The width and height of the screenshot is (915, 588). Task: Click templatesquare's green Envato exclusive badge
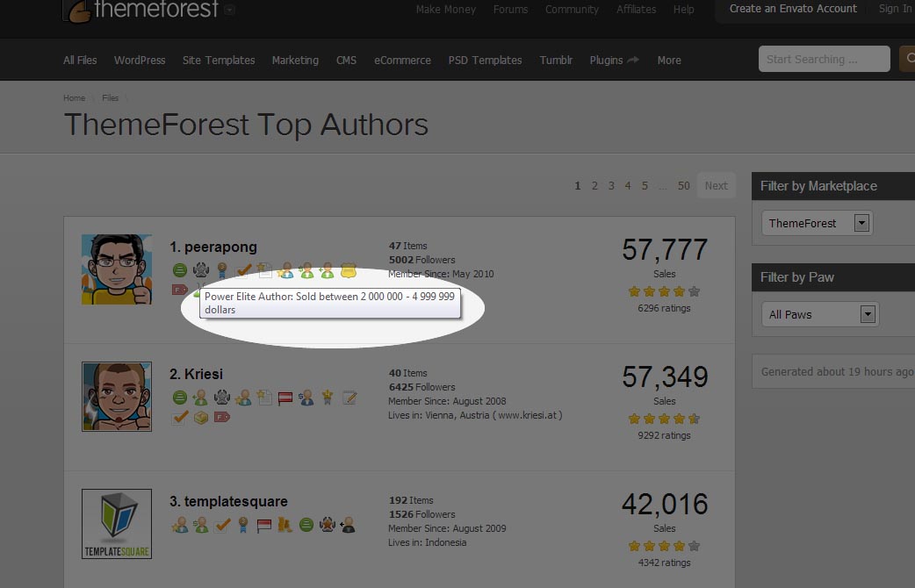[x=306, y=525]
